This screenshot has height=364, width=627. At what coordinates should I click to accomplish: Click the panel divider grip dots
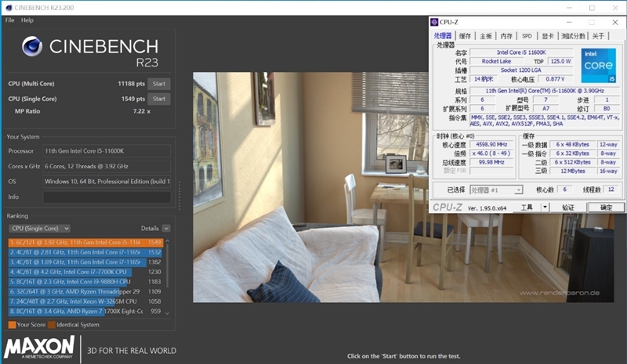pyautogui.click(x=179, y=195)
